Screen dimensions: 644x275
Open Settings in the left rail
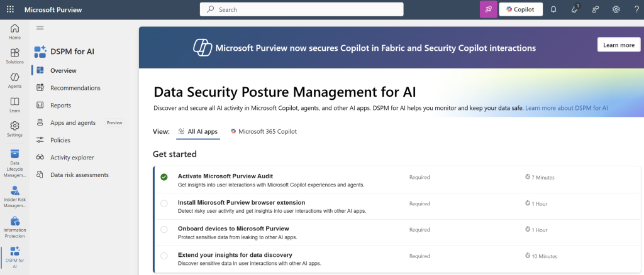click(x=15, y=129)
